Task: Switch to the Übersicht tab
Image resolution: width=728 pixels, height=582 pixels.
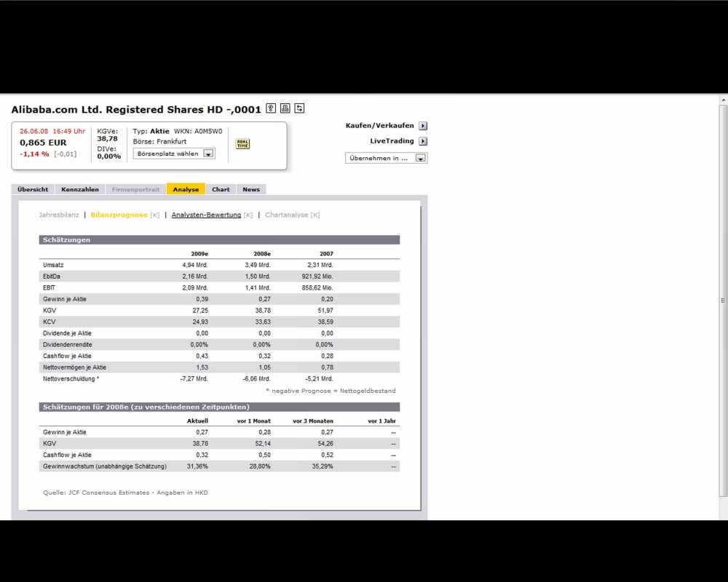Action: point(33,189)
